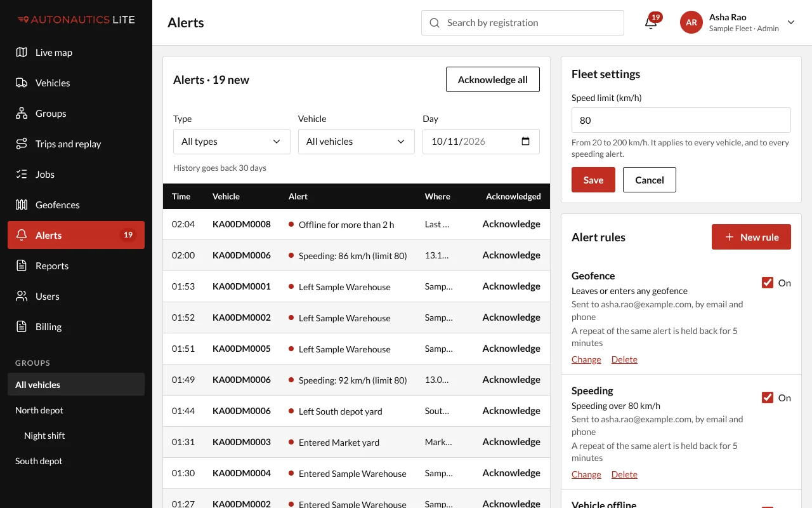
Task: Create a New rule
Action: (751, 237)
